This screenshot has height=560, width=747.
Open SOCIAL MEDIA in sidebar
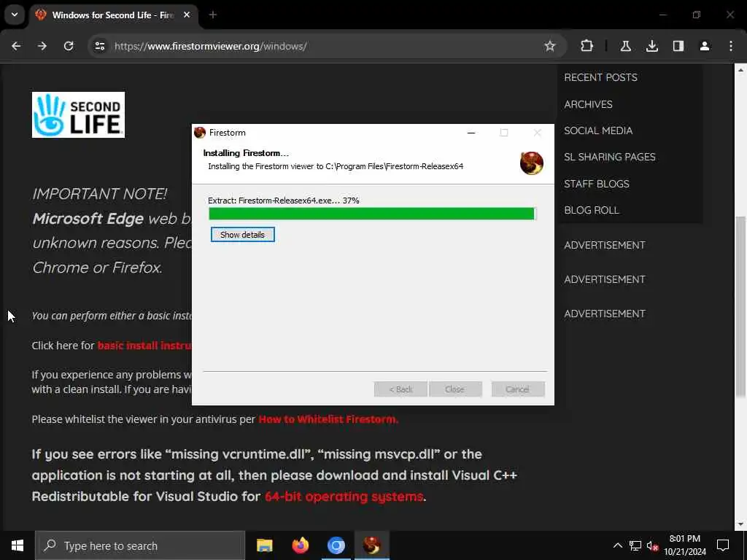[x=598, y=131]
